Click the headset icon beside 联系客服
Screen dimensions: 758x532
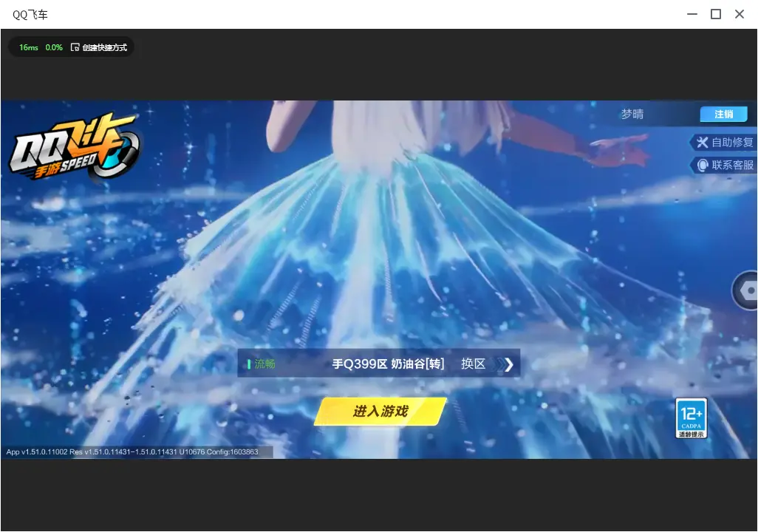(x=703, y=166)
